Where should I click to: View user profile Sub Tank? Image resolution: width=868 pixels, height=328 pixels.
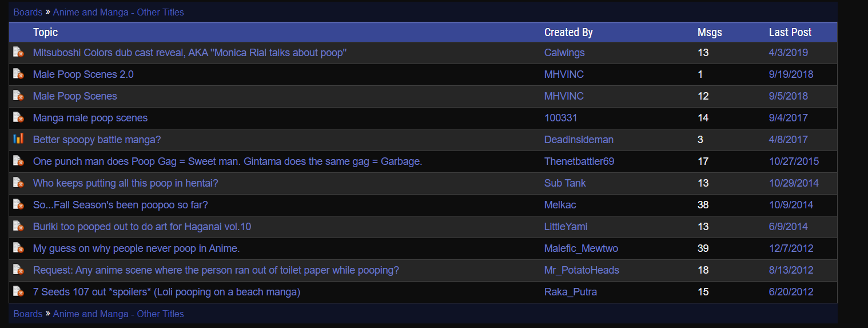pyautogui.click(x=565, y=183)
